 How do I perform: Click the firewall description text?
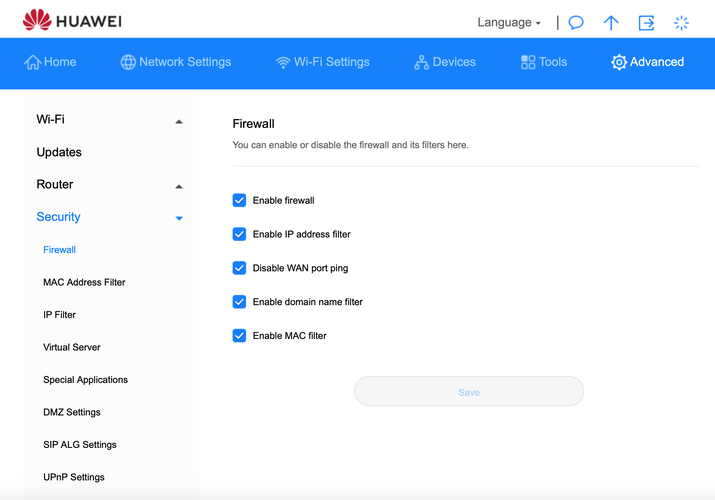350,145
